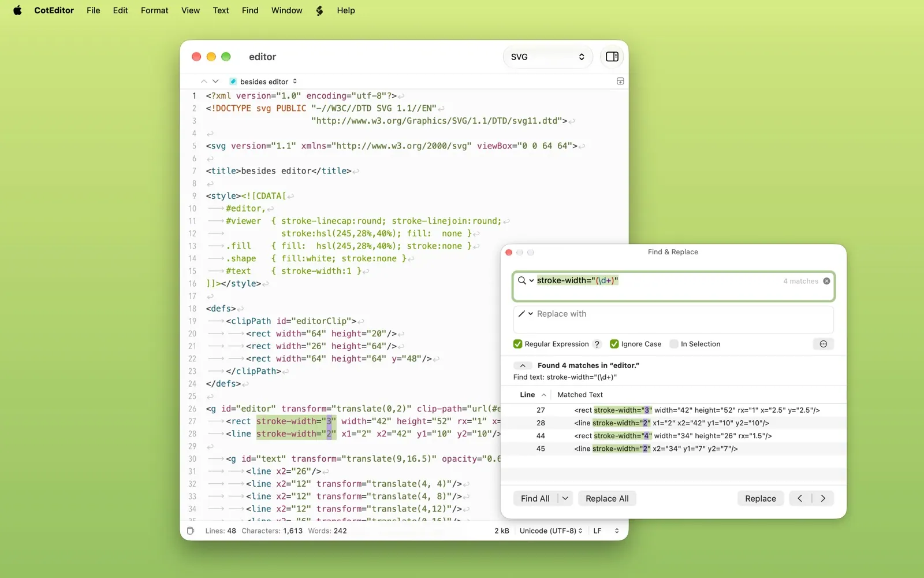The image size is (924, 578).
Task: Clear the find field text
Action: [826, 281]
